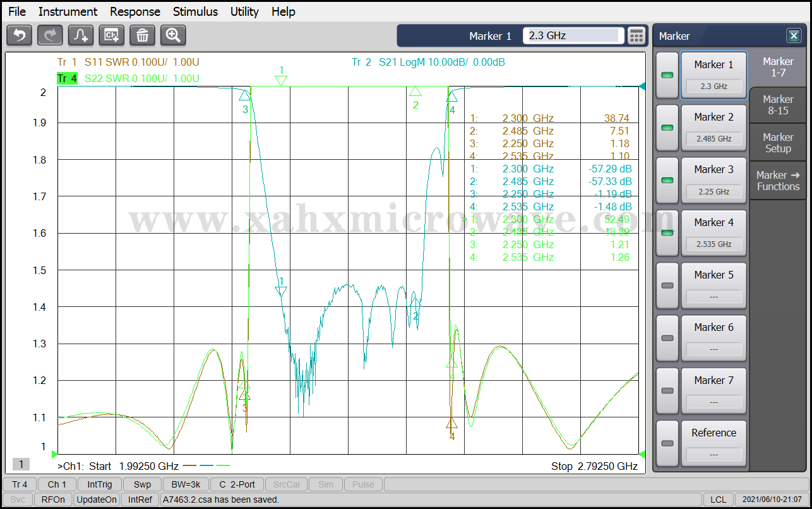
Task: Toggle the RFOn status indicator
Action: point(53,500)
